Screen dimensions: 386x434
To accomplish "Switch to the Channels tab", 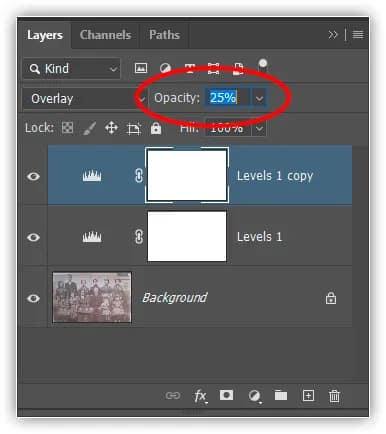I will coord(105,35).
